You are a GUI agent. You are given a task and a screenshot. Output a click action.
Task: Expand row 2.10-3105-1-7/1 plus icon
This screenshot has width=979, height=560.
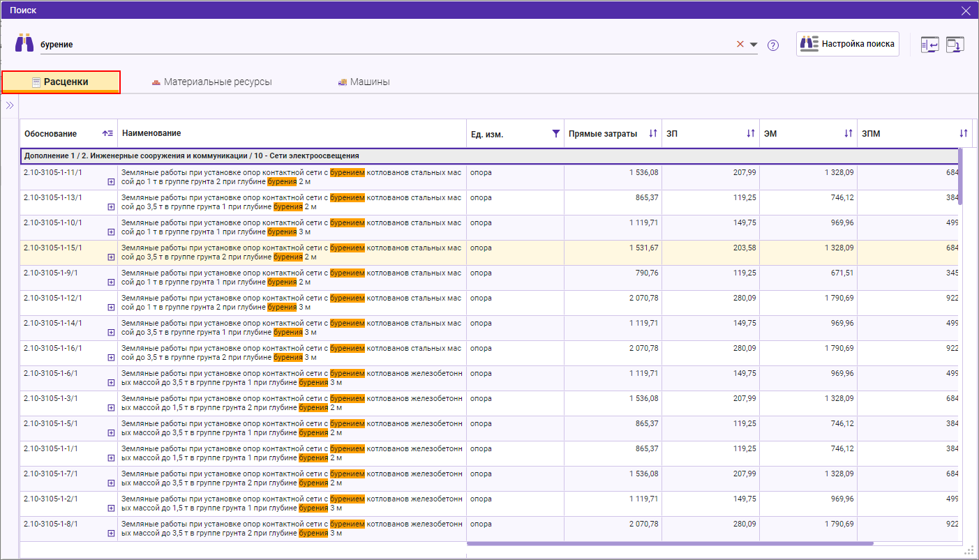[111, 483]
